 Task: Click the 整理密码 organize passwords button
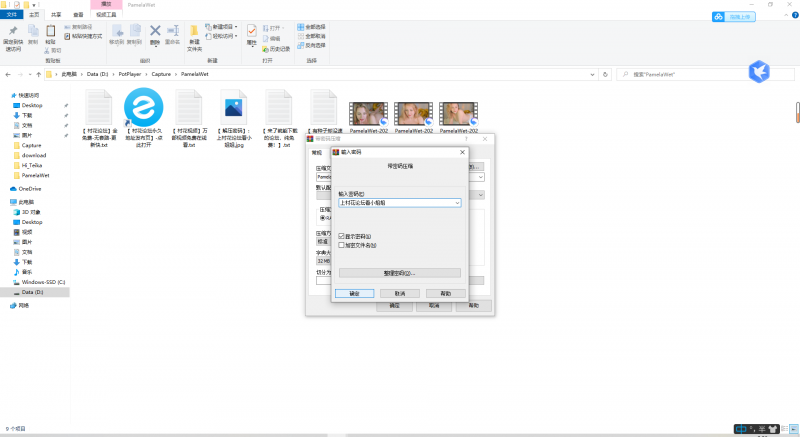click(x=399, y=272)
